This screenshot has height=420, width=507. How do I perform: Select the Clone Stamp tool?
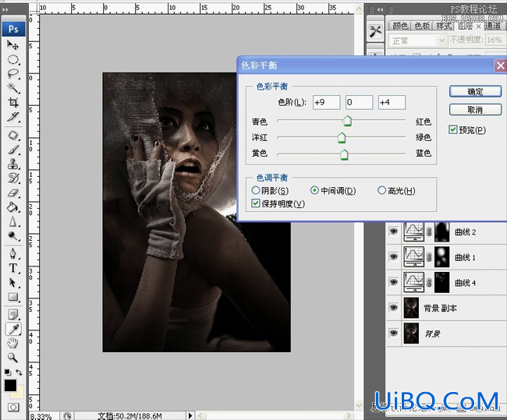click(13, 164)
